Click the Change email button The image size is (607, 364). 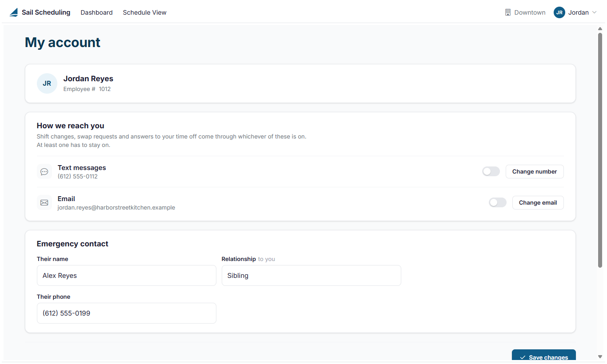[x=538, y=202]
